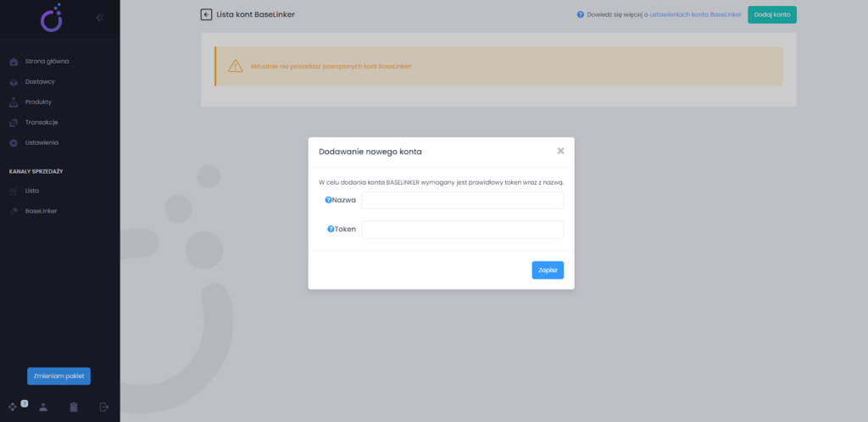This screenshot has height=422, width=868.
Task: Open Strona główna page
Action: pyautogui.click(x=47, y=61)
